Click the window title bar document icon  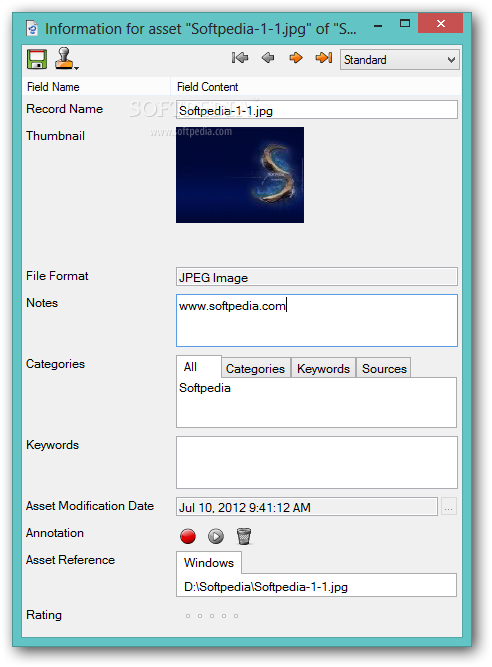[x=32, y=29]
